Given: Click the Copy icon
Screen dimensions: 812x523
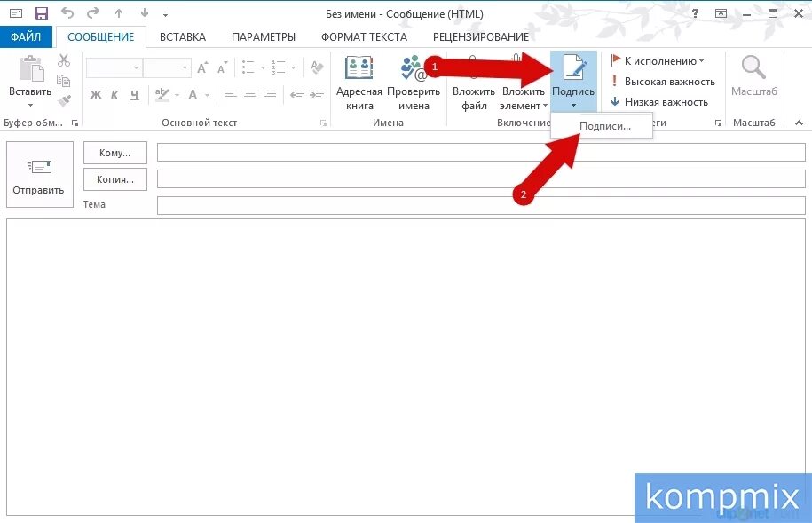Looking at the screenshot, I should point(64,80).
